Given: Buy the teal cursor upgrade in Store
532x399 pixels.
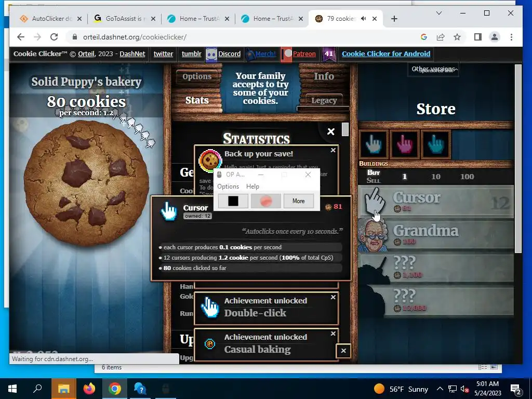Looking at the screenshot, I should coord(436,144).
